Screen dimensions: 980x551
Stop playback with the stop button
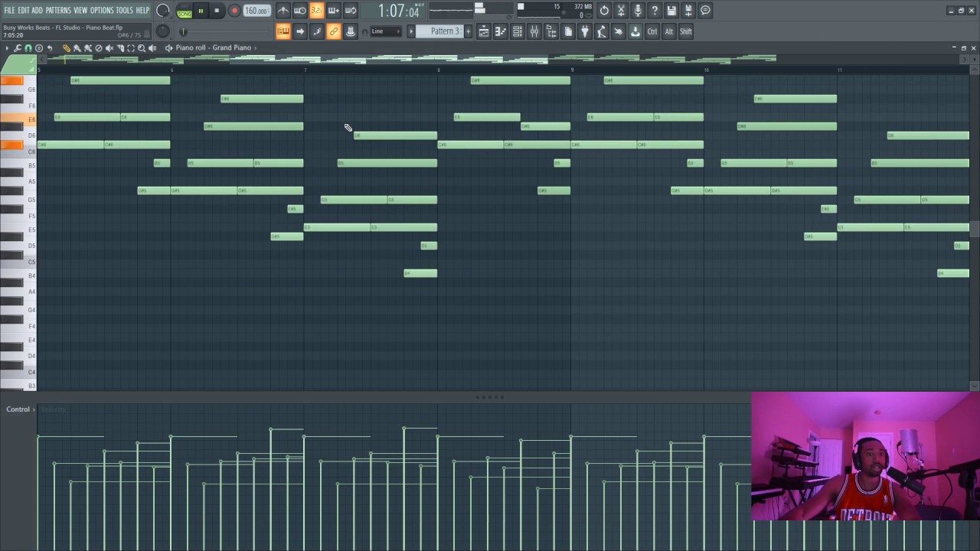pyautogui.click(x=217, y=11)
